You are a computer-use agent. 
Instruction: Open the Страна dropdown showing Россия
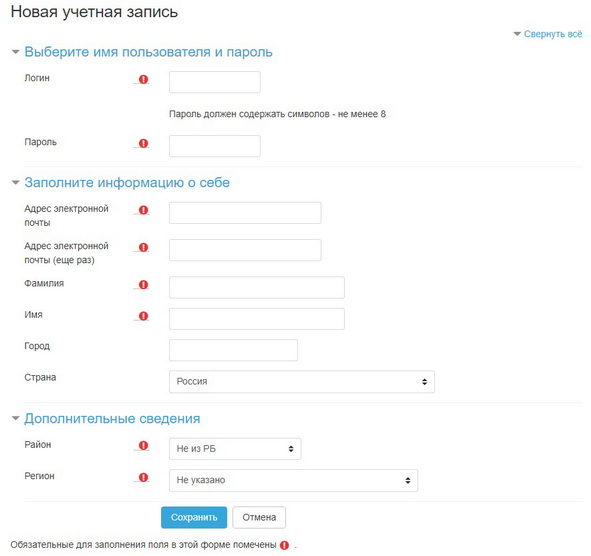tap(302, 381)
